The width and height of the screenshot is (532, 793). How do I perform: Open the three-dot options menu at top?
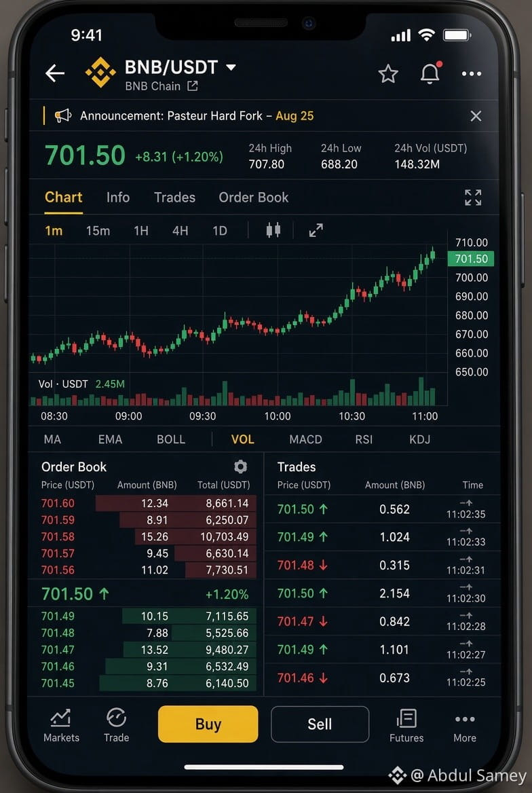click(472, 74)
